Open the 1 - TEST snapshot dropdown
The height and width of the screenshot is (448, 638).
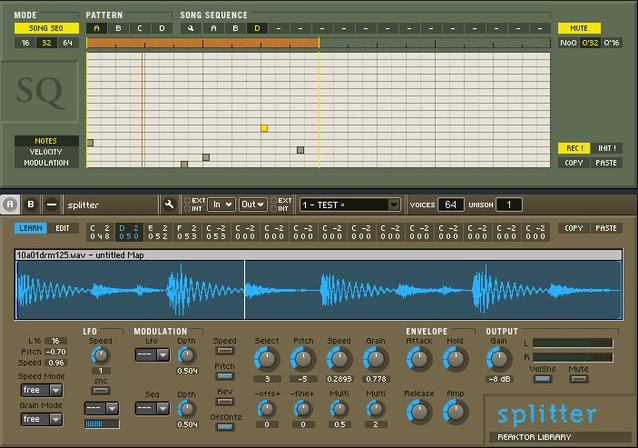[350, 205]
